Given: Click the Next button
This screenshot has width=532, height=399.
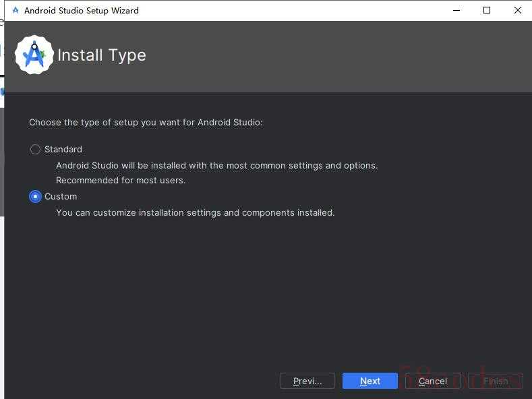Looking at the screenshot, I should tap(370, 381).
